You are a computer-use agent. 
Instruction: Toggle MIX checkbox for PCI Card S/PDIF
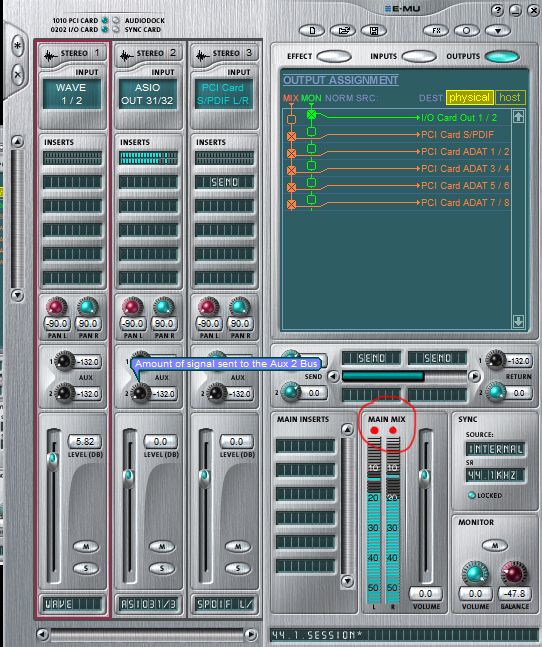coord(291,136)
